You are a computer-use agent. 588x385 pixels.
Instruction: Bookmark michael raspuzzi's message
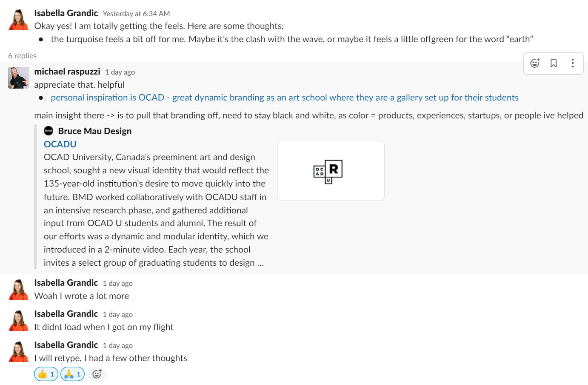(554, 63)
